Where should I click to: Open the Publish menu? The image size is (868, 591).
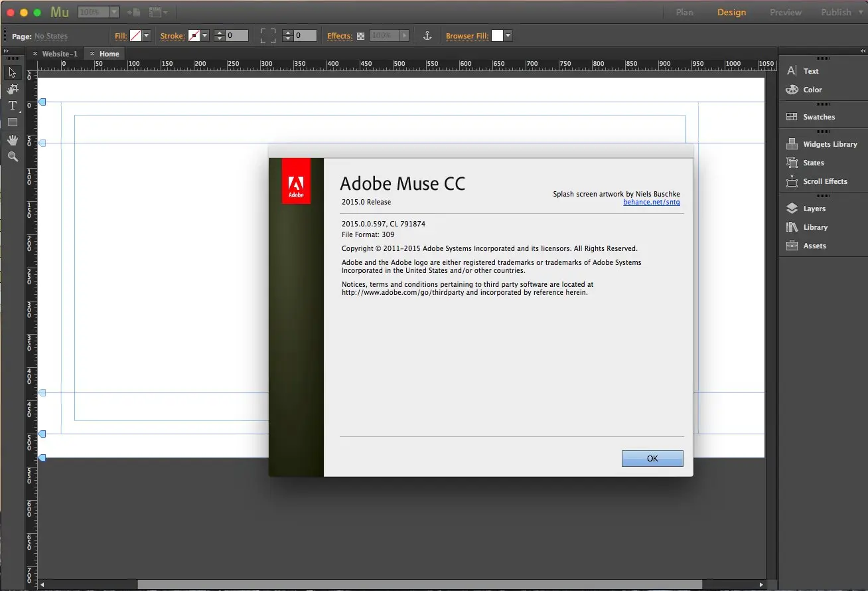coord(836,12)
